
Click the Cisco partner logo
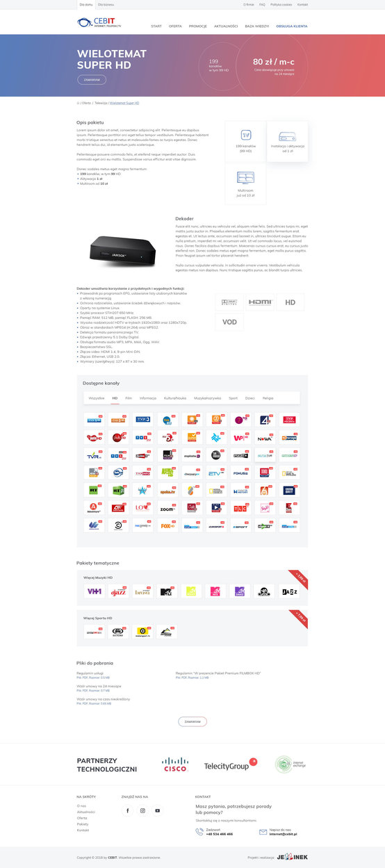coord(175,765)
